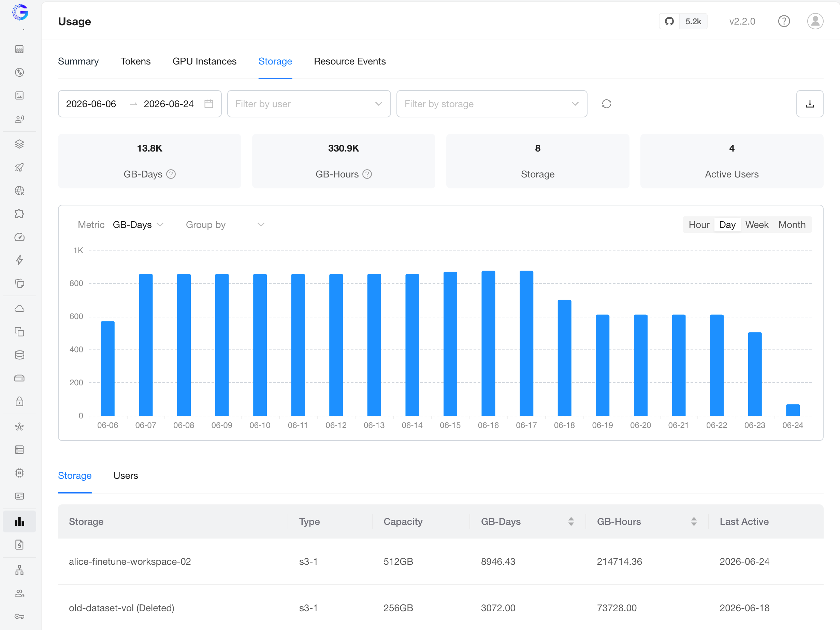Open the database icon in the sidebar
Image resolution: width=840 pixels, height=630 pixels.
(x=19, y=355)
